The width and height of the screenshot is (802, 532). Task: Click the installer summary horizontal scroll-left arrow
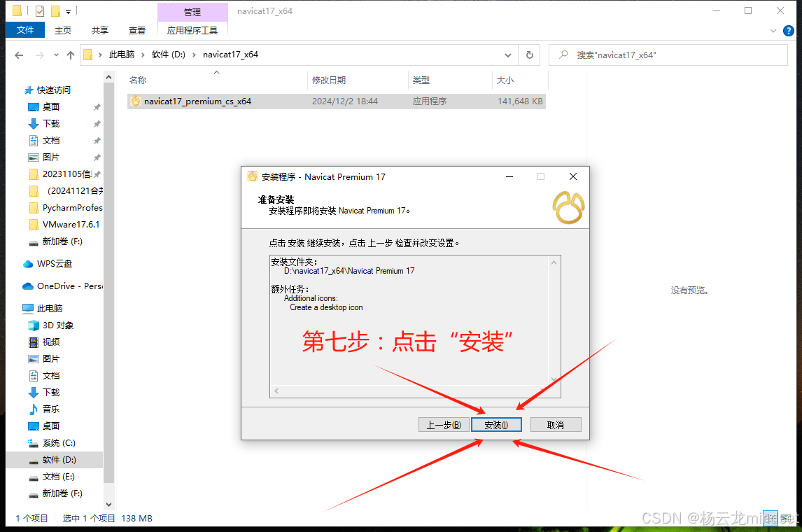click(276, 391)
